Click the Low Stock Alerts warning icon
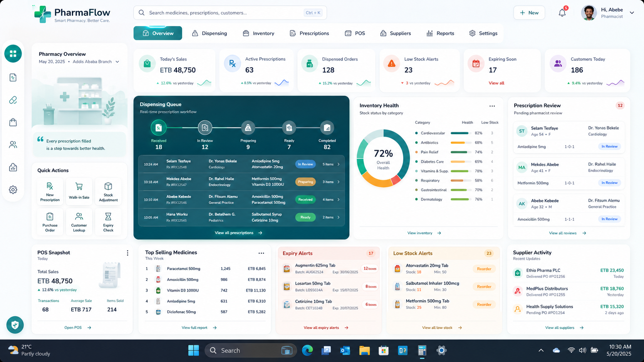The width and height of the screenshot is (644, 362). [x=392, y=64]
